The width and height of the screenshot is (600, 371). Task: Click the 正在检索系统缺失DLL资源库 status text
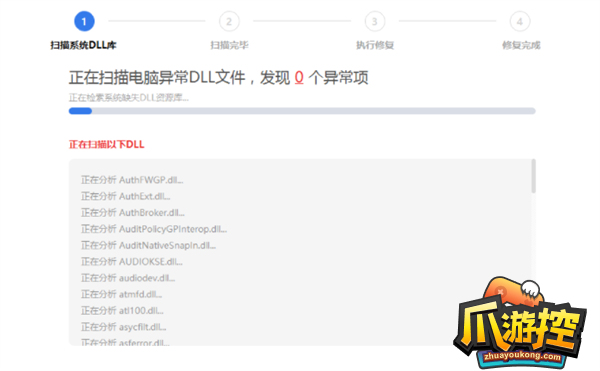(x=129, y=98)
